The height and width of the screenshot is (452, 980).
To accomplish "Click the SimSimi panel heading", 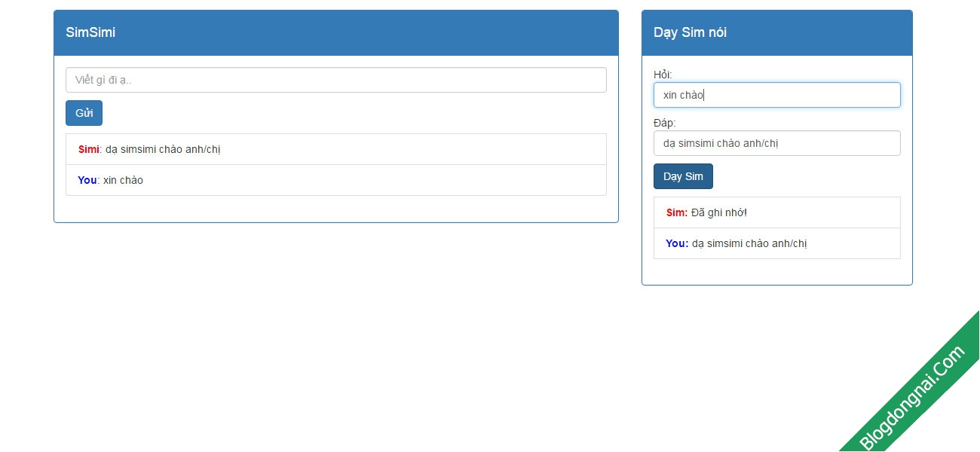I will 336,32.
